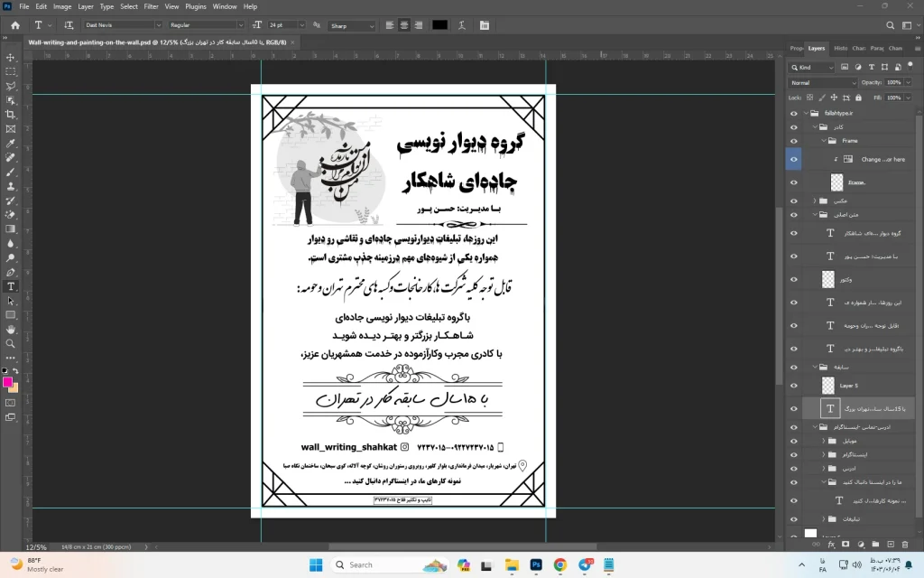Open the Filter menu

(x=152, y=6)
